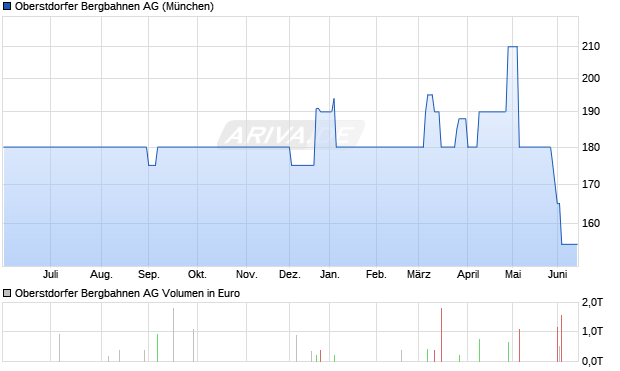Viewport: 620px width, 371px height.
Task: Click the tallest red volume bar in March
Action: click(441, 335)
